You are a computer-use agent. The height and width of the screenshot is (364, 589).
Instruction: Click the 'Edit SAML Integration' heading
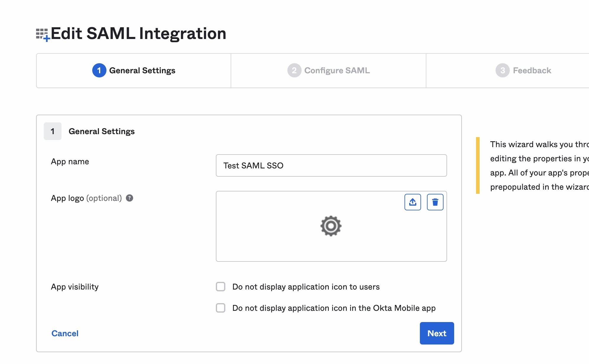(138, 33)
